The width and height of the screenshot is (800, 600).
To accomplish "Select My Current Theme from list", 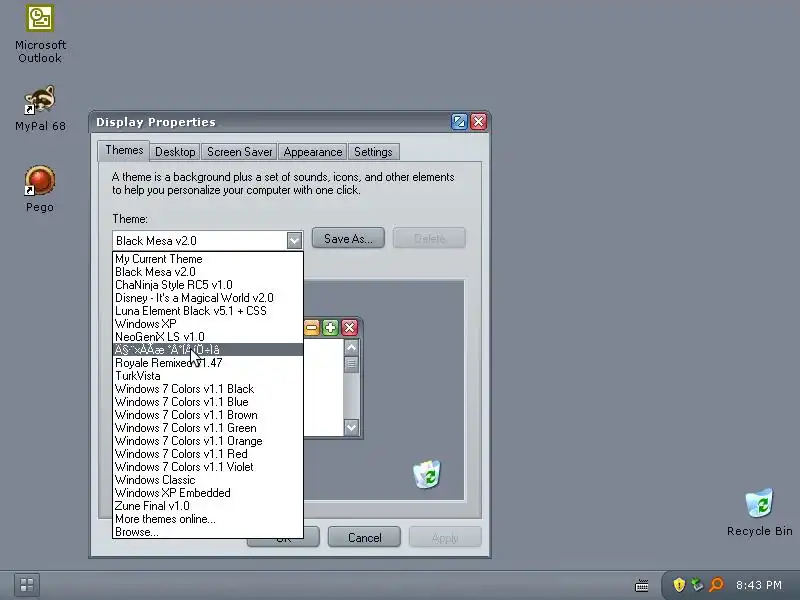I will (208, 259).
